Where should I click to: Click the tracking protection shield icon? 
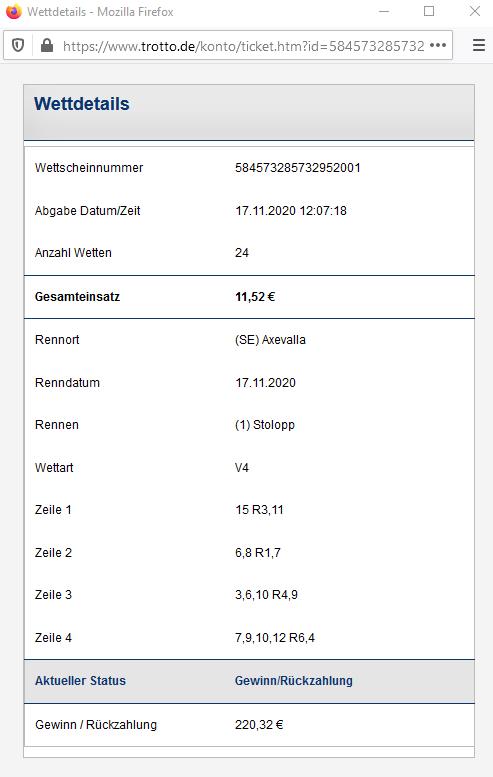pyautogui.click(x=18, y=46)
